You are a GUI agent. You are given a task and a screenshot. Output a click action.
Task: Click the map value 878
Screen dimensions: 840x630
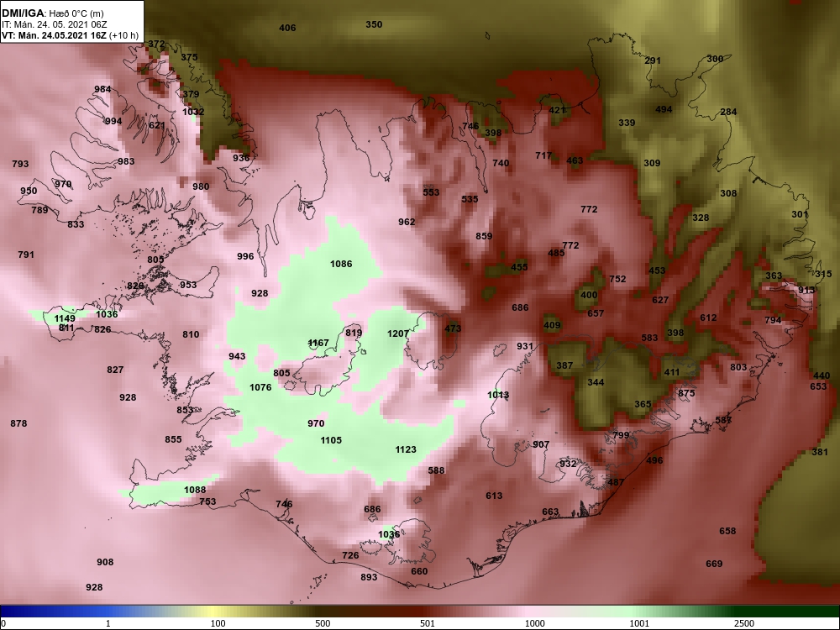coord(18,423)
